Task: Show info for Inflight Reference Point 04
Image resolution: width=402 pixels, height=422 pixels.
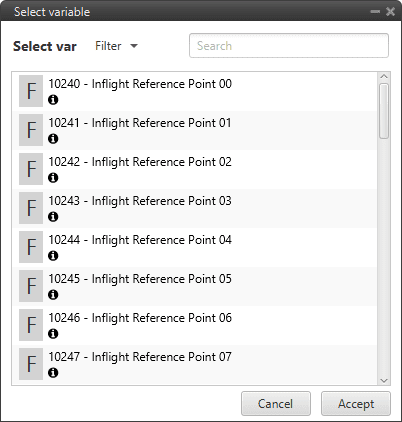Action: (53, 256)
